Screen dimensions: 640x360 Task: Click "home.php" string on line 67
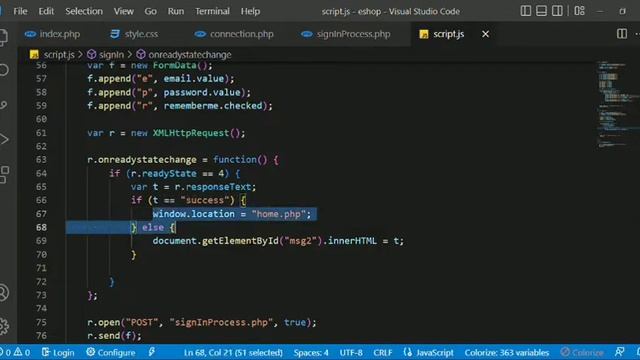point(279,214)
